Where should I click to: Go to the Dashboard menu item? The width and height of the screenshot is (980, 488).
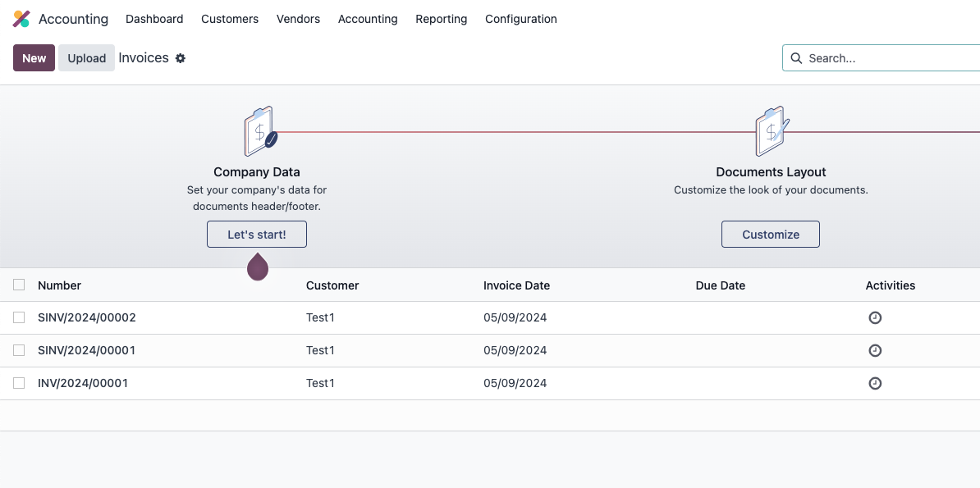coord(154,19)
